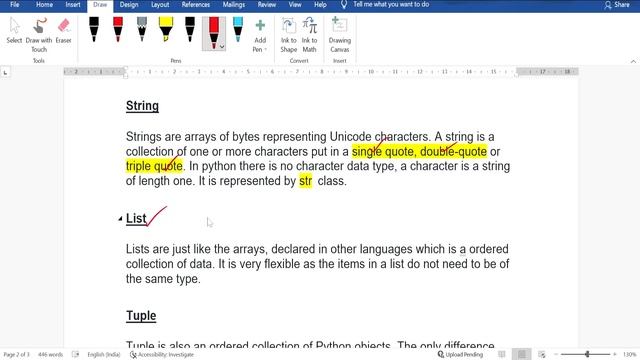Click the String heading
This screenshot has height=360, width=640.
142,106
